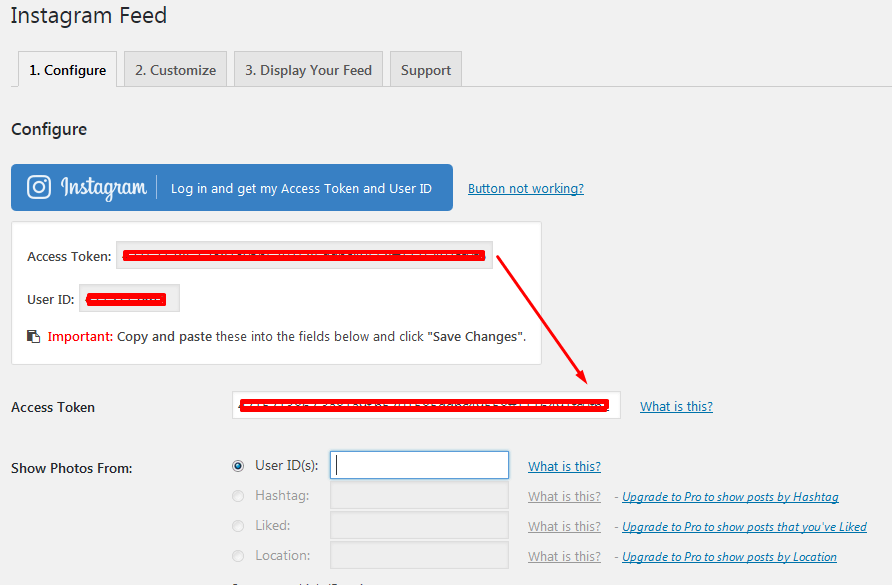The height and width of the screenshot is (585, 892).
Task: Select the User ID(s) radio button
Action: coord(238,466)
